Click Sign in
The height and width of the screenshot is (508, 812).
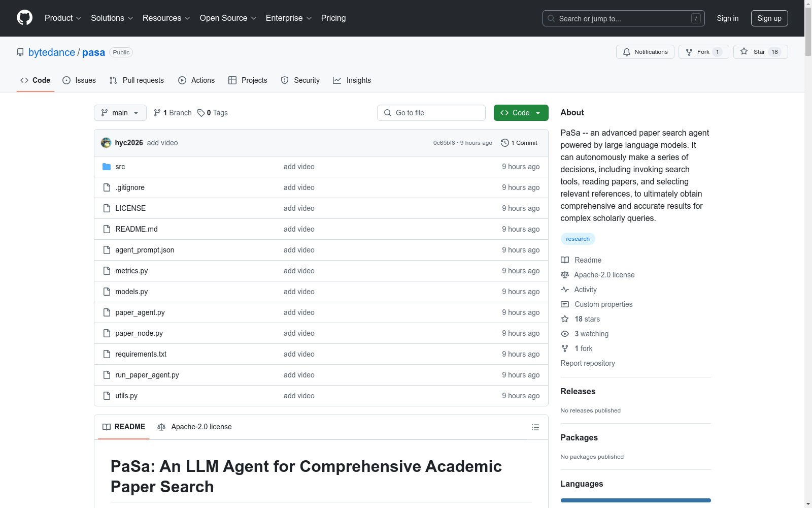tap(728, 18)
